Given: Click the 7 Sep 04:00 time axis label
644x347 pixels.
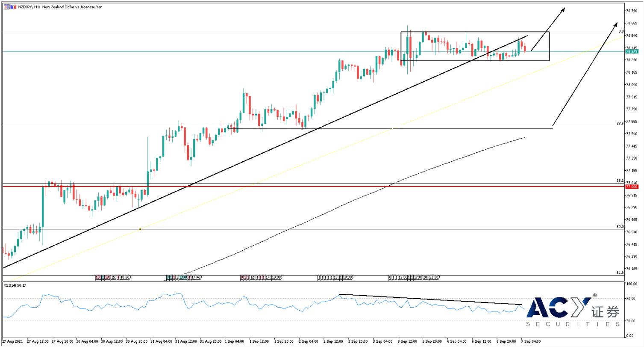Looking at the screenshot, I should [531, 341].
